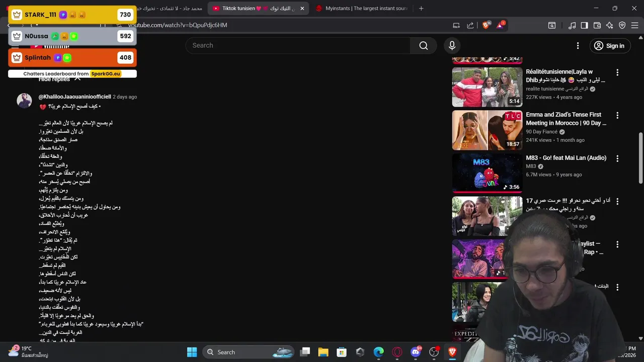644x362 pixels.
Task: Open Brave Shields lion icon
Action: pos(486,25)
